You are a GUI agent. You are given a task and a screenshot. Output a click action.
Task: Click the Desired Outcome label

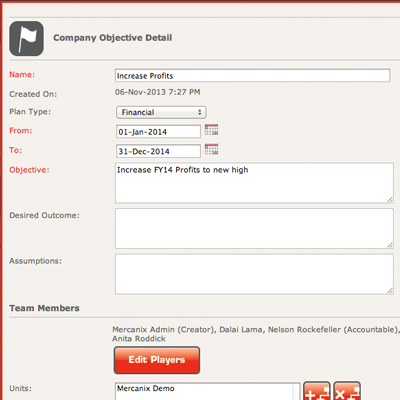[45, 215]
